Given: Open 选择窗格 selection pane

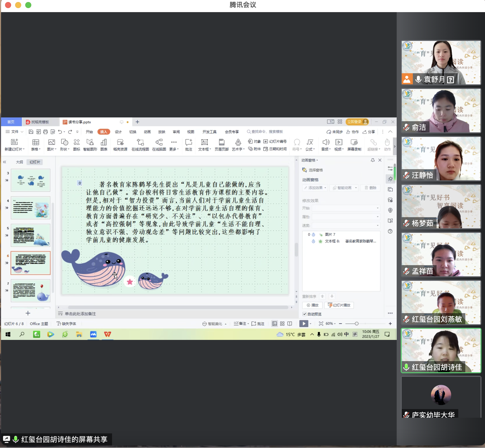Looking at the screenshot, I should point(313,170).
